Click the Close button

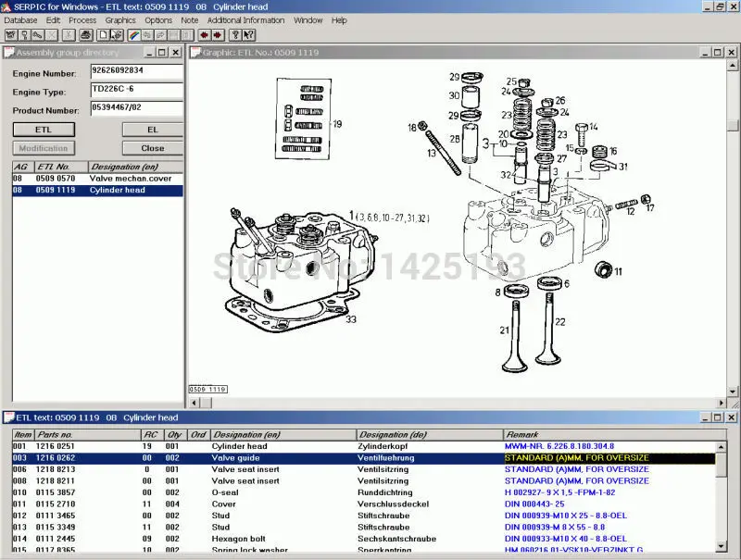click(151, 147)
